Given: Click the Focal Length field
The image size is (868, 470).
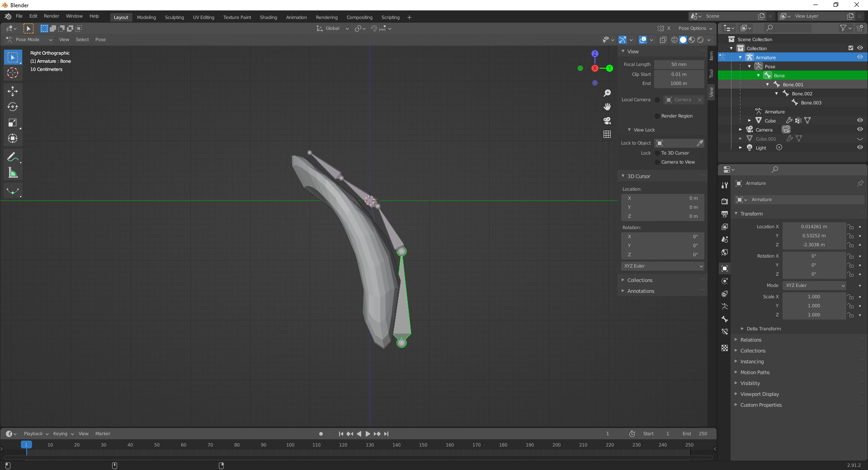Looking at the screenshot, I should coord(679,65).
